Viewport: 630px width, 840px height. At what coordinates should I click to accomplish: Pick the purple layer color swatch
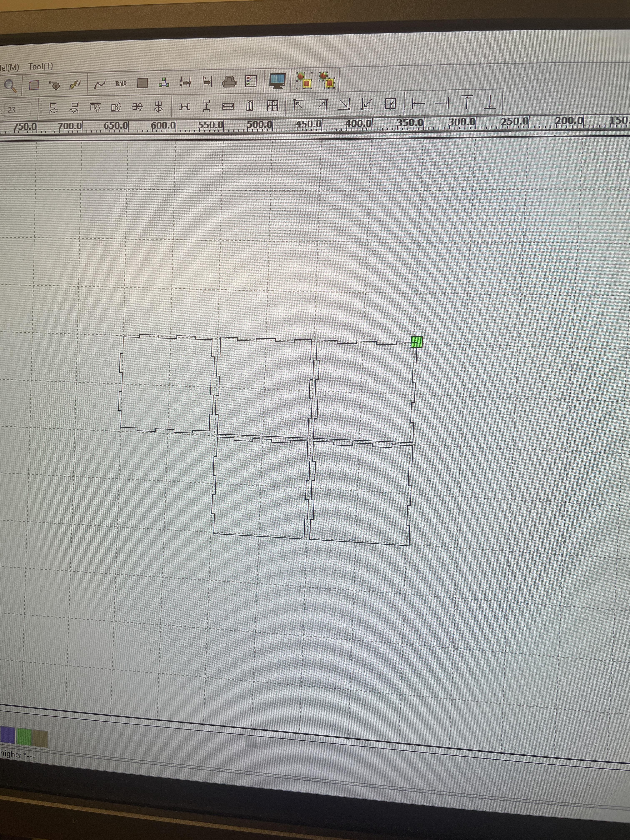7,734
